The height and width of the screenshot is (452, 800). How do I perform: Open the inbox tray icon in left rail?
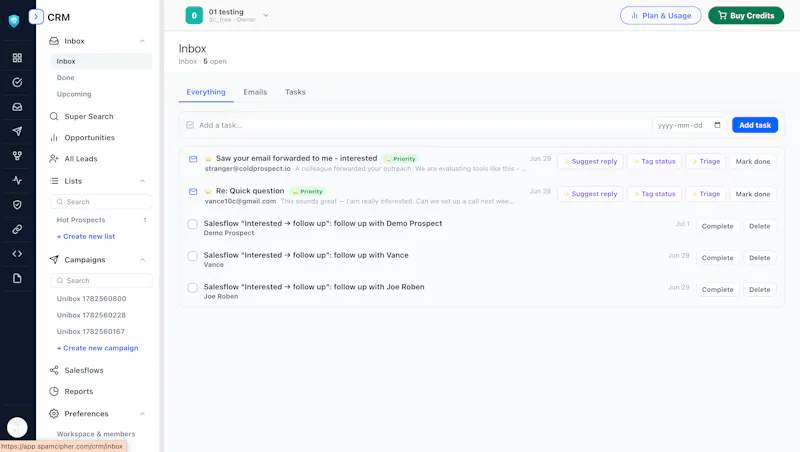[17, 107]
